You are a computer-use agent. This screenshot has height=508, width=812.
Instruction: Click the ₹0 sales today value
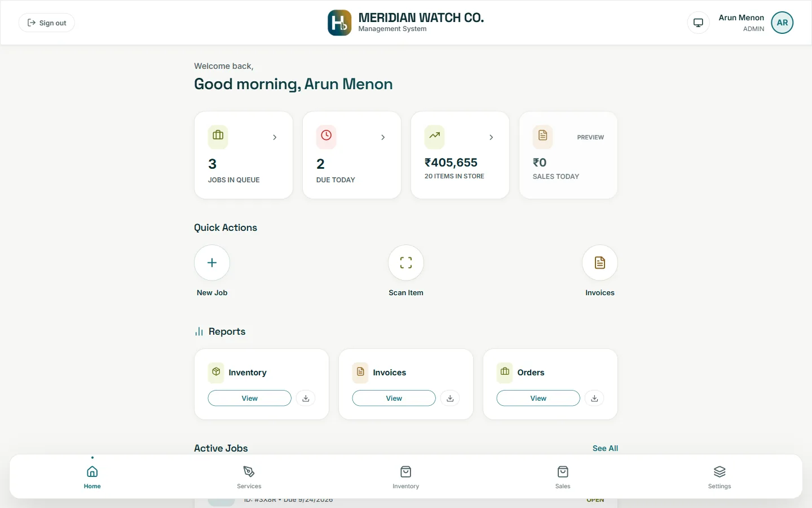(x=540, y=163)
